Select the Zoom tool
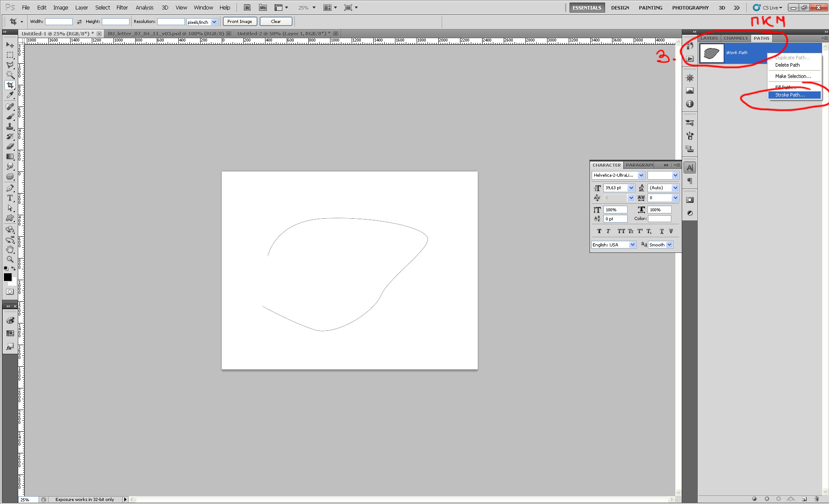This screenshot has width=829, height=504. [10, 259]
